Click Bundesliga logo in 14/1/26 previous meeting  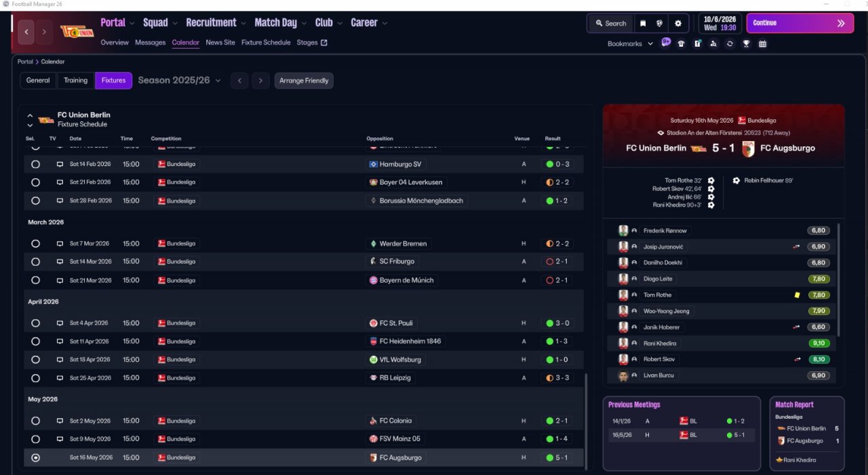tap(684, 421)
